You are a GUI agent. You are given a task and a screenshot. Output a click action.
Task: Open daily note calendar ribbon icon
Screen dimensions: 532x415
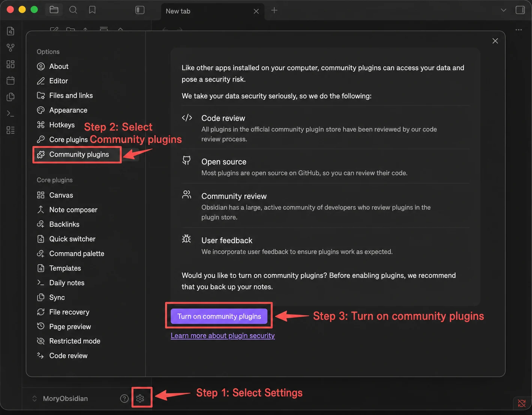coord(10,81)
